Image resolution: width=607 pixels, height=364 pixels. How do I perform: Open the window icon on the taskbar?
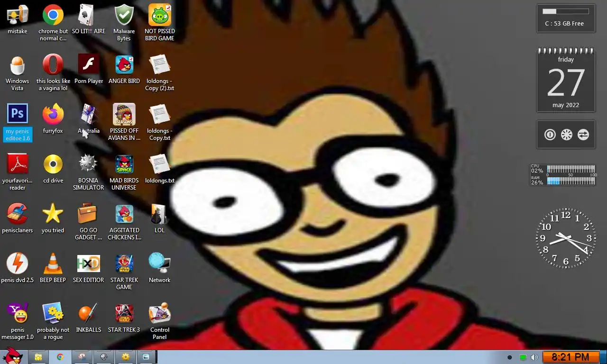[x=147, y=357]
